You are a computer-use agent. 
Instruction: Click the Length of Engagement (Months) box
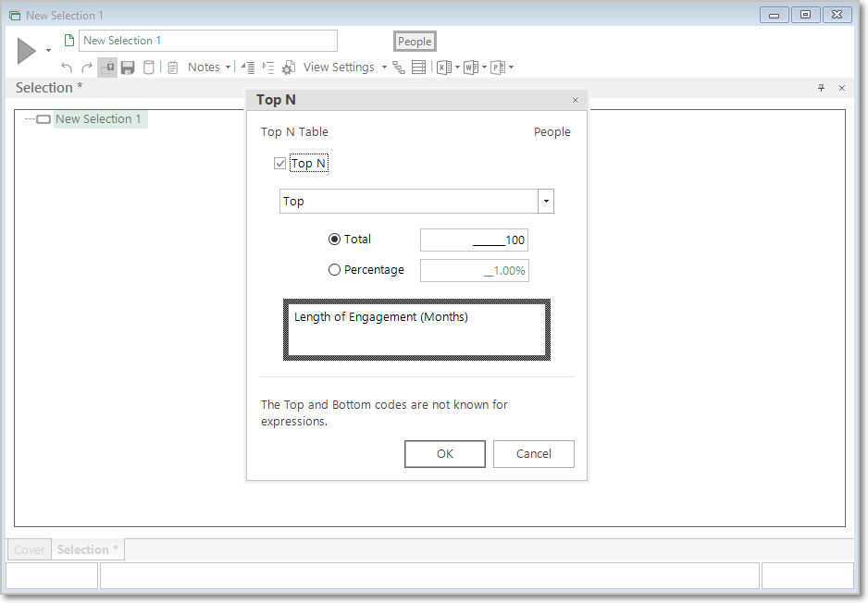pyautogui.click(x=416, y=330)
